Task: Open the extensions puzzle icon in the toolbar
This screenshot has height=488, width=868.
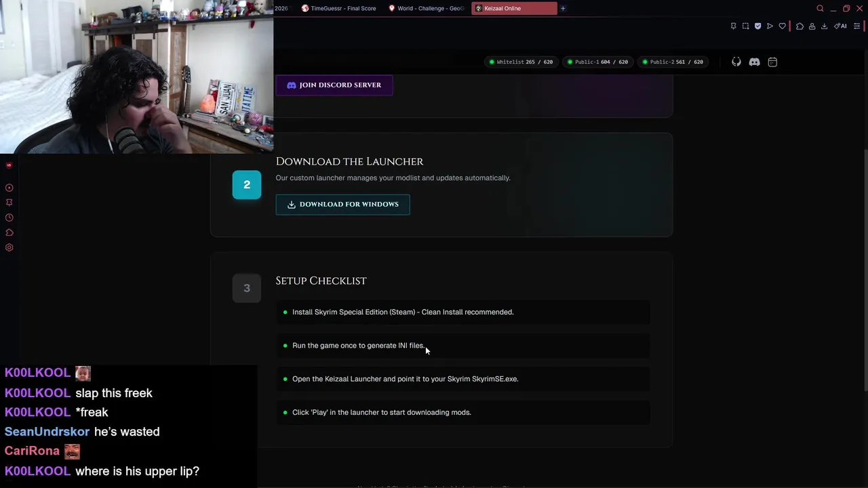Action: (x=800, y=26)
